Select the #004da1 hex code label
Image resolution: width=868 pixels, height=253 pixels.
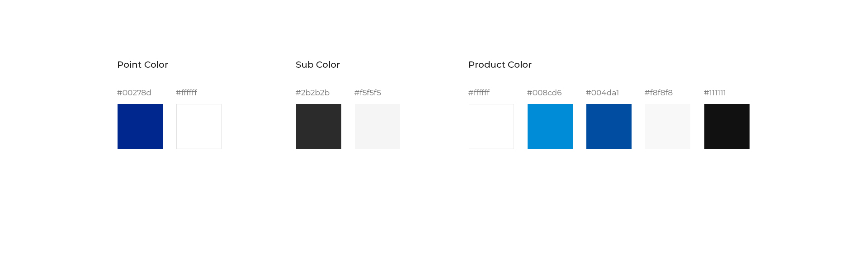602,93
